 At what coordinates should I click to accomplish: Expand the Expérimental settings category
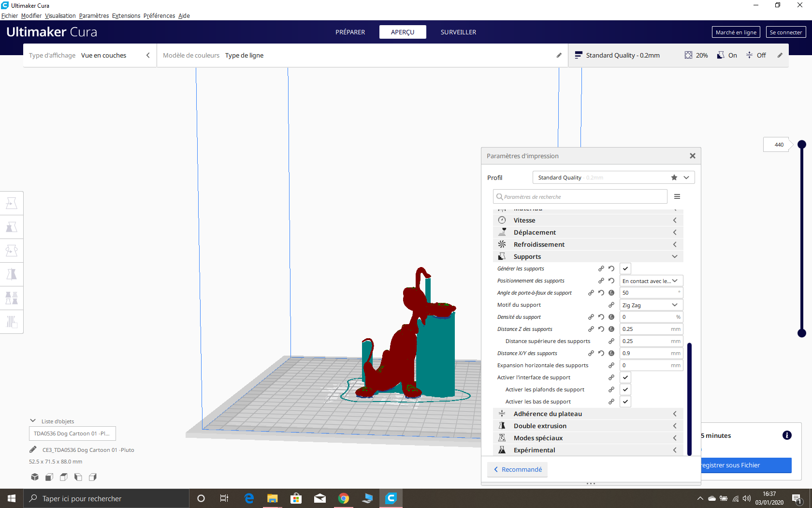tap(588, 450)
